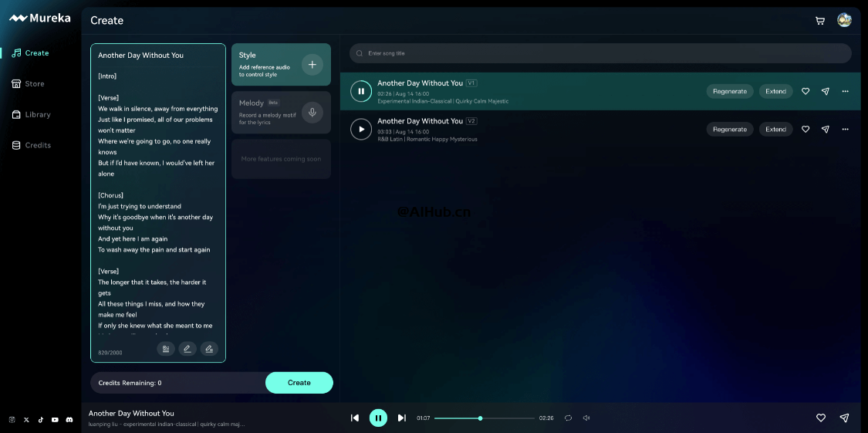Share the V2 song via send icon
Image resolution: width=868 pixels, height=433 pixels.
point(825,130)
